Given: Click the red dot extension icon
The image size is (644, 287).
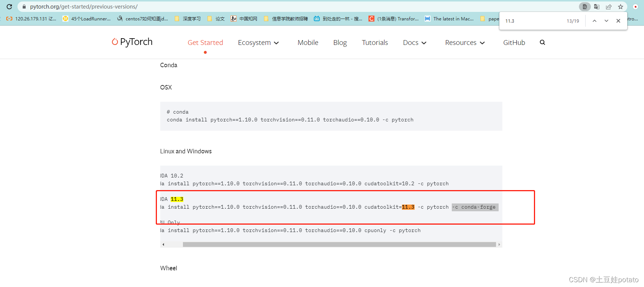Looking at the screenshot, I should 635,7.
